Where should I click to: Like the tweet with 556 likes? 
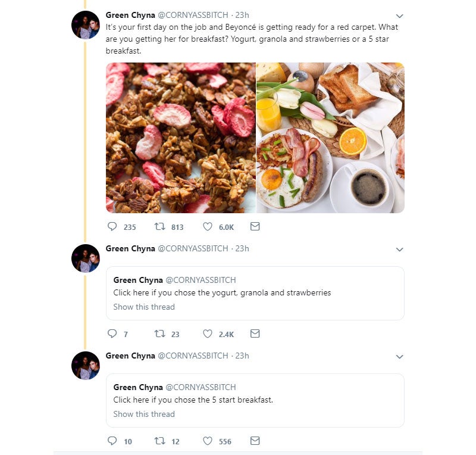tap(208, 441)
